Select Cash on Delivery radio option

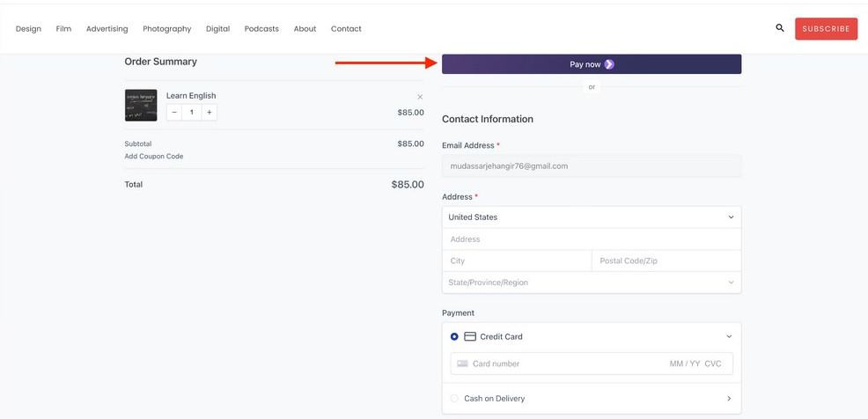click(x=454, y=399)
